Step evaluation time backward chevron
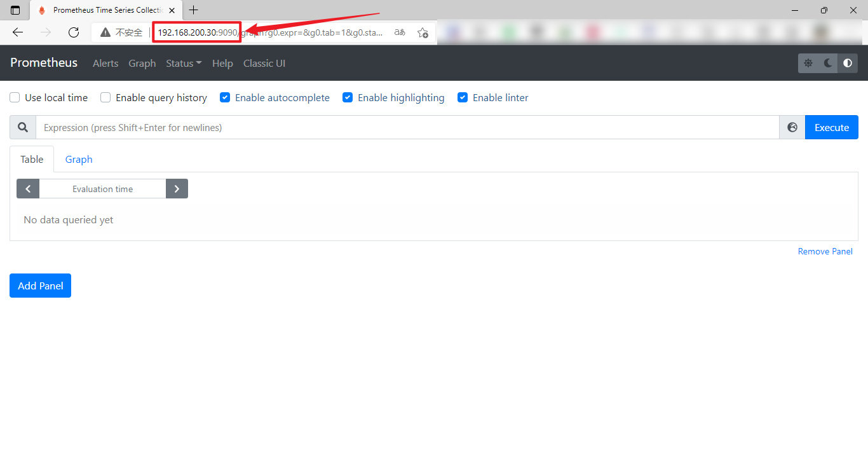This screenshot has width=868, height=463. click(28, 189)
